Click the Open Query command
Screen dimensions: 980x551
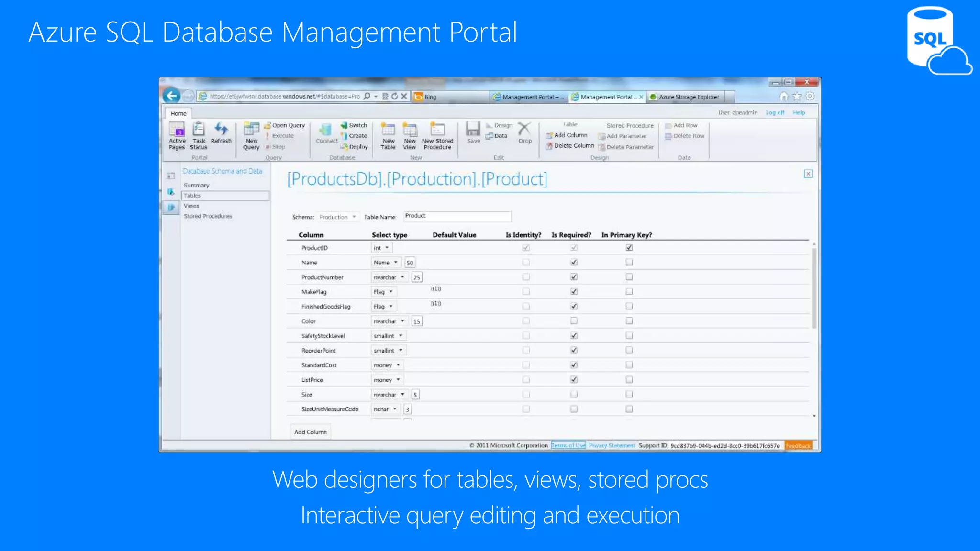[284, 125]
